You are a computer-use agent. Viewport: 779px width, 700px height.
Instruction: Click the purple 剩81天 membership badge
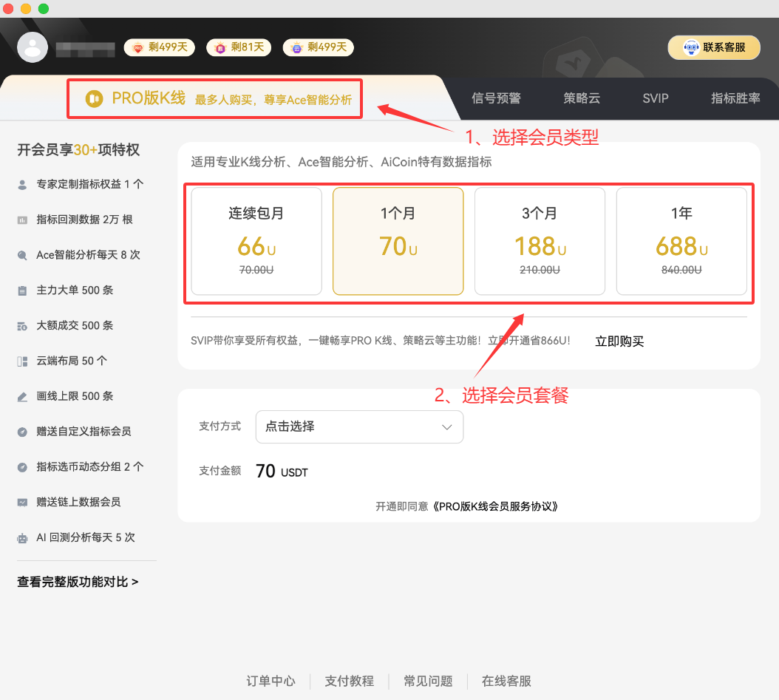(x=238, y=47)
